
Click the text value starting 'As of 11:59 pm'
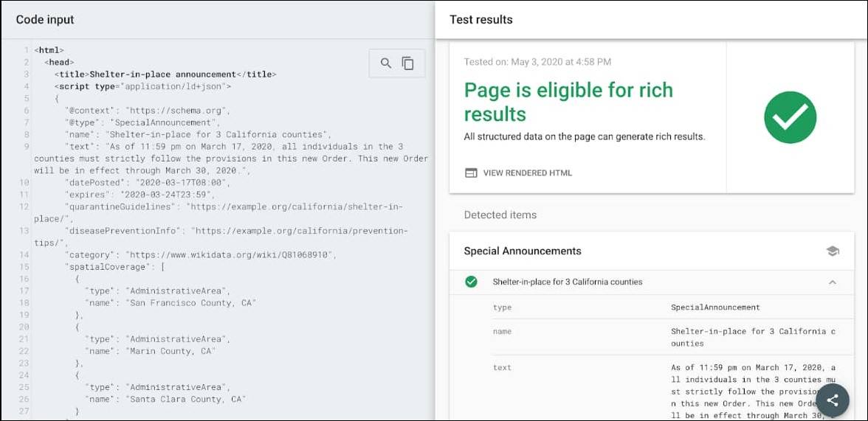click(x=754, y=391)
